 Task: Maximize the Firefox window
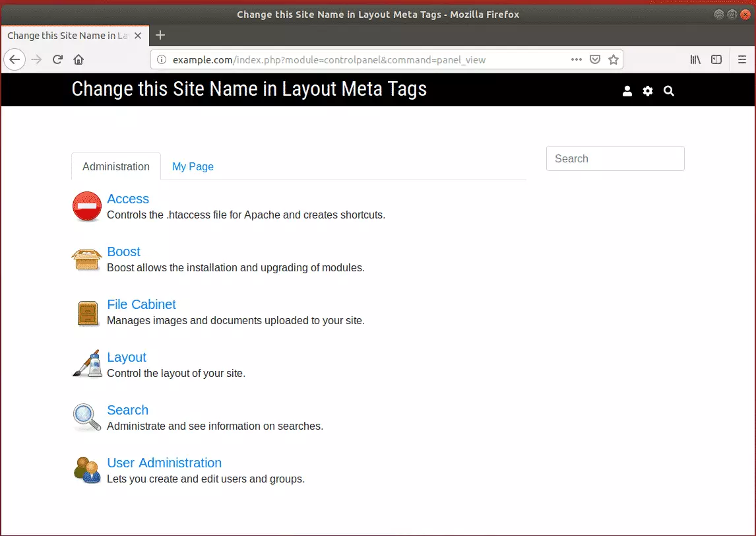(x=732, y=14)
